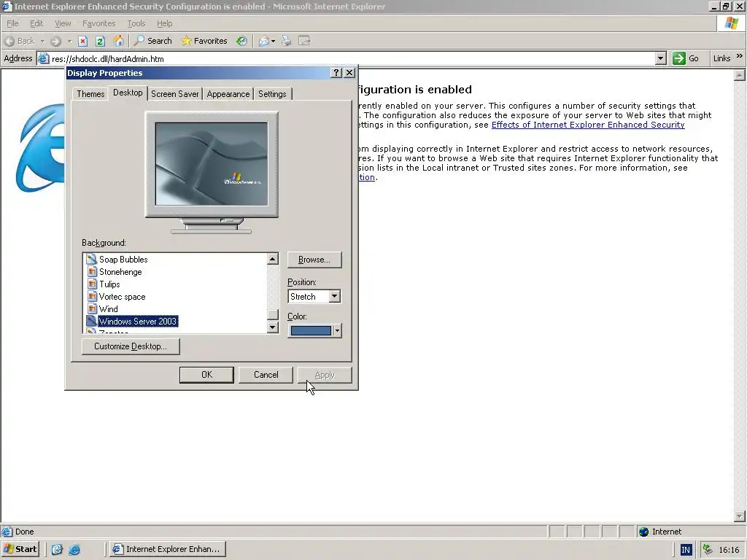
Task: Close the Display Properties dialog
Action: [x=349, y=72]
